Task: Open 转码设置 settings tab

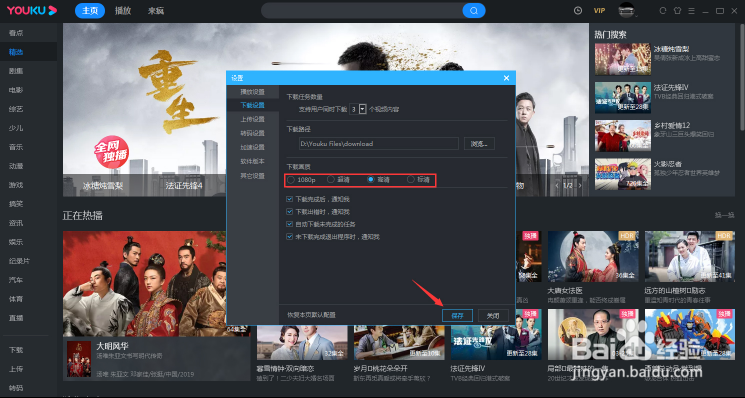Action: [x=252, y=133]
